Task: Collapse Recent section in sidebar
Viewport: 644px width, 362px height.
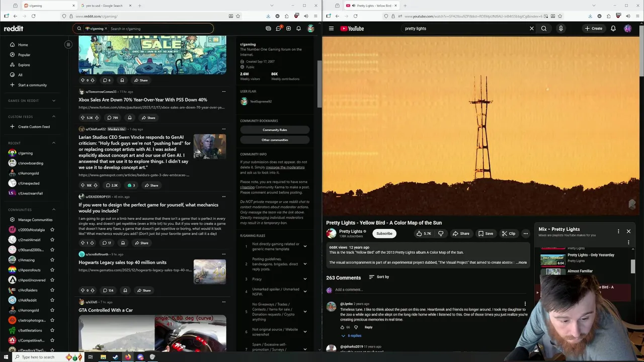Action: coord(54,143)
